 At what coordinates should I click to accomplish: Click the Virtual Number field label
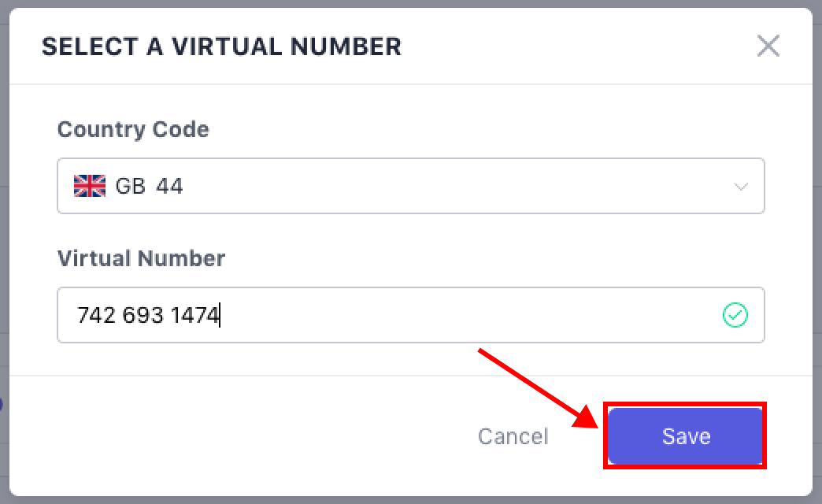[141, 258]
